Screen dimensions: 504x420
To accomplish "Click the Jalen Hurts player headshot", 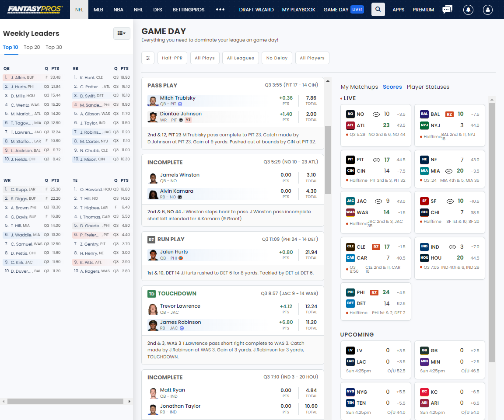I will click(x=153, y=255).
